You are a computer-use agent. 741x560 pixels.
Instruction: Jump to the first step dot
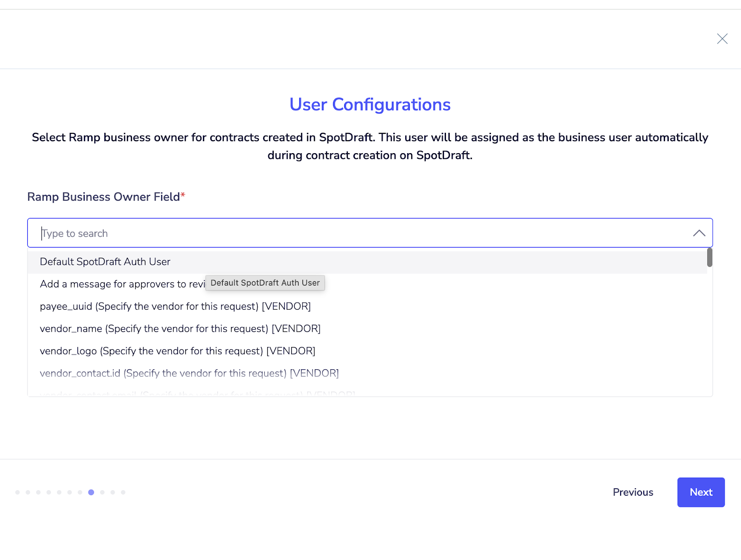point(18,492)
